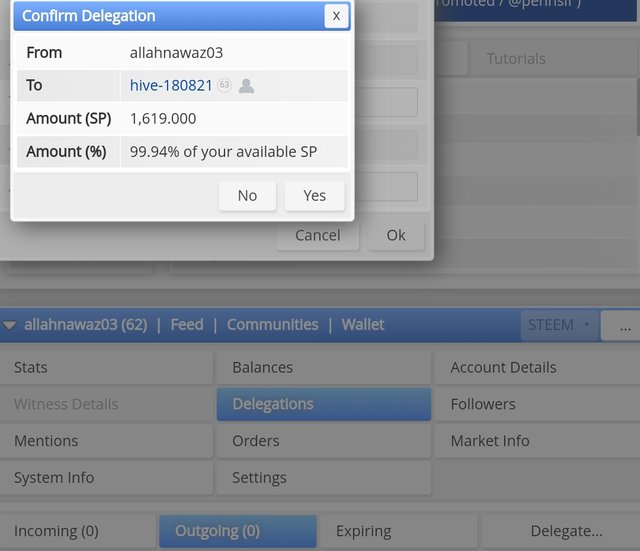Viewport: 640px width, 551px height.
Task: Go to Feed
Action: pyautogui.click(x=187, y=325)
